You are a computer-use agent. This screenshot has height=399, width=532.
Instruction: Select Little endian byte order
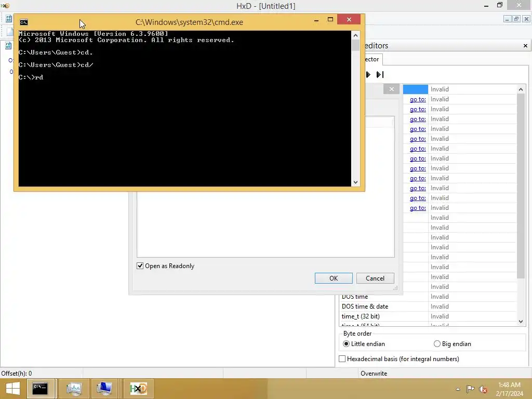tap(346, 344)
